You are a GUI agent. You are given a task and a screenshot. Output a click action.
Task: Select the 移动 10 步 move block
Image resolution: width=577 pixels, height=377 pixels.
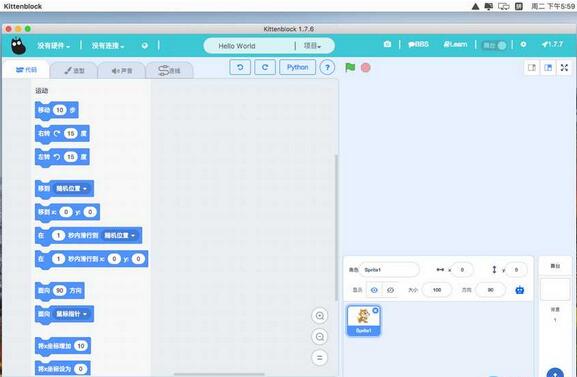57,110
